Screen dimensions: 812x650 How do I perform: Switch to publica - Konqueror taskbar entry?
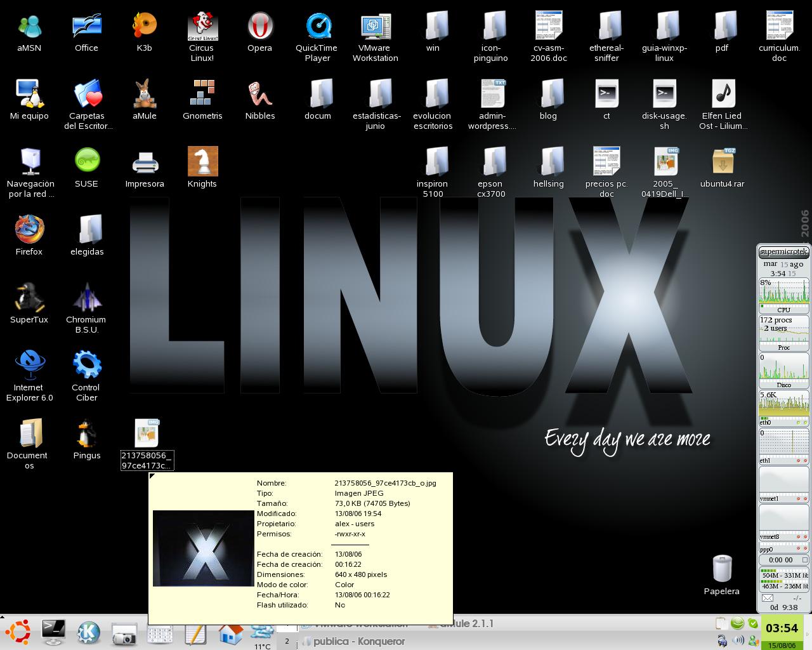(353, 641)
